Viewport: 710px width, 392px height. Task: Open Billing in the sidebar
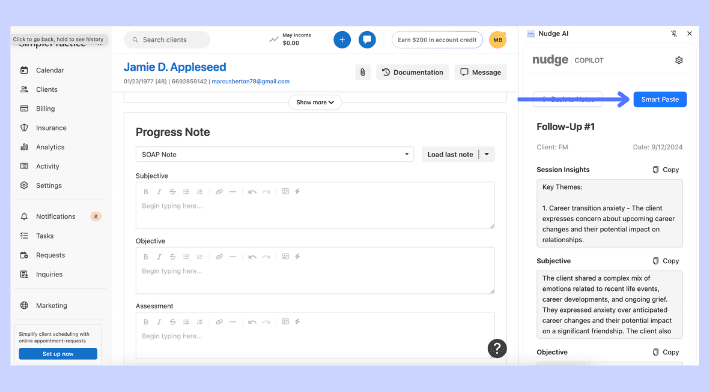[45, 109]
